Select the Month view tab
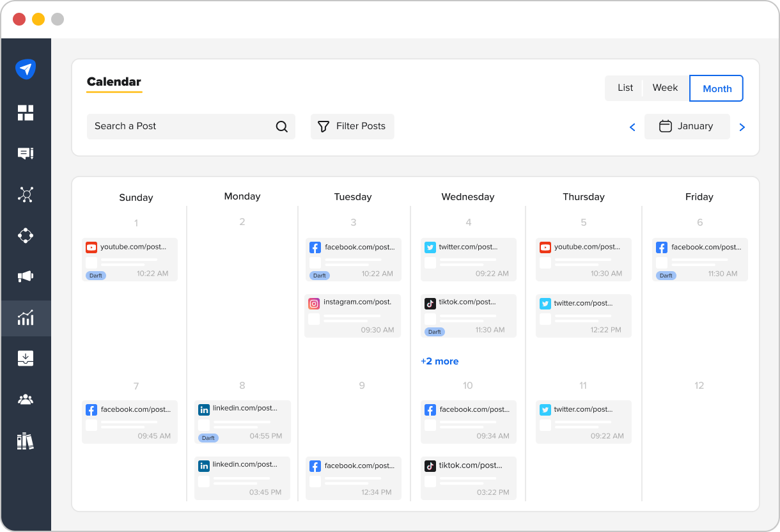The width and height of the screenshot is (780, 532). tap(717, 88)
